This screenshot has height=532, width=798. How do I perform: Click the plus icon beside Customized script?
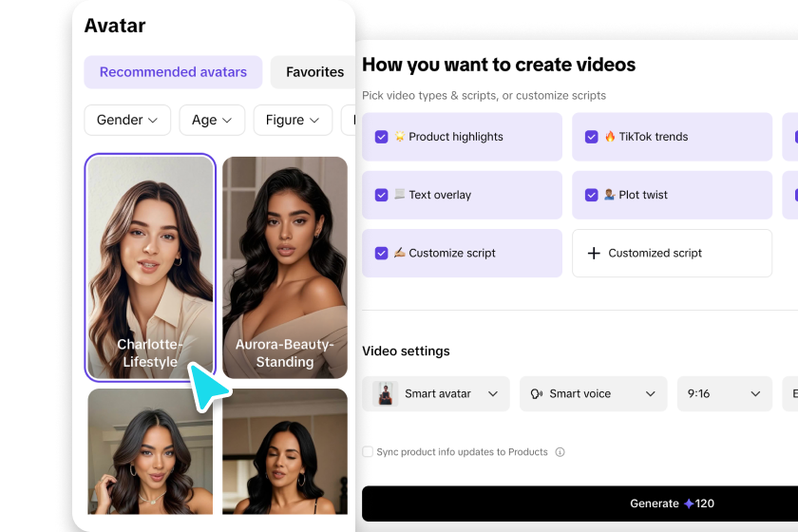tap(594, 254)
